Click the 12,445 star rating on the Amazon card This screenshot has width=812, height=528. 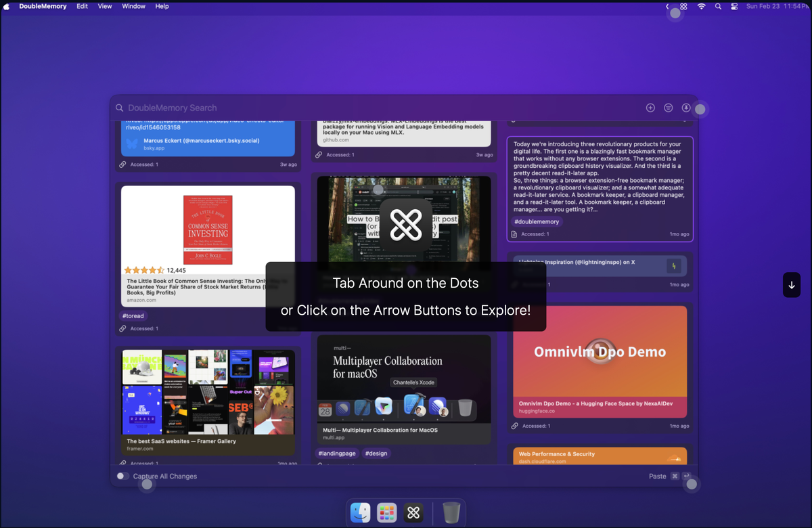click(154, 270)
